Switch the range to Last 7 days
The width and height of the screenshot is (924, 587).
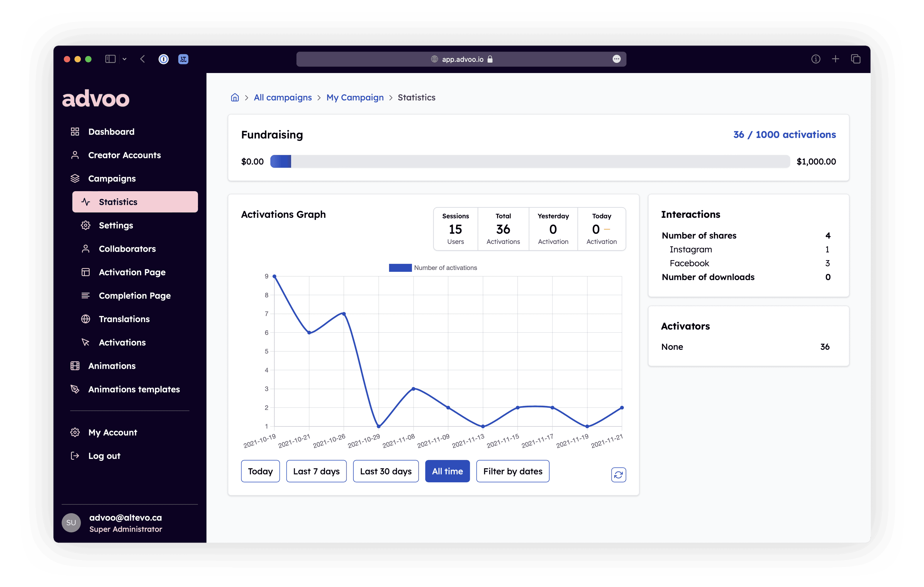click(316, 471)
